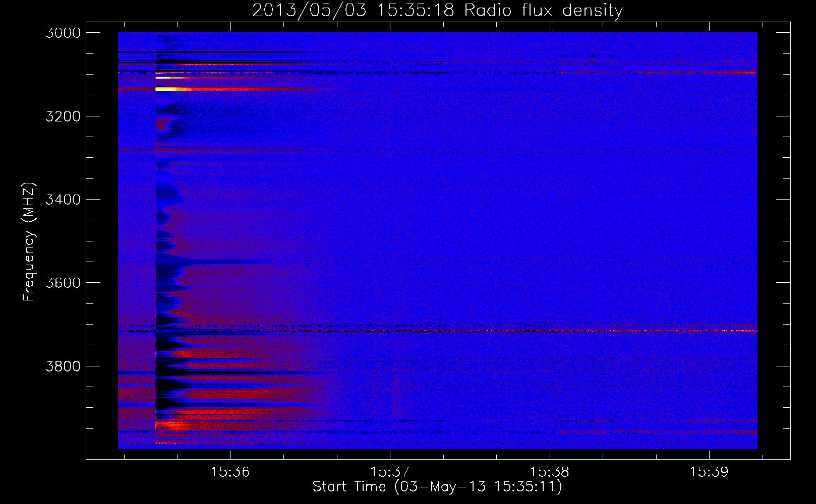The height and width of the screenshot is (504, 816).
Task: Click the 15:36 time axis label
Action: click(230, 472)
